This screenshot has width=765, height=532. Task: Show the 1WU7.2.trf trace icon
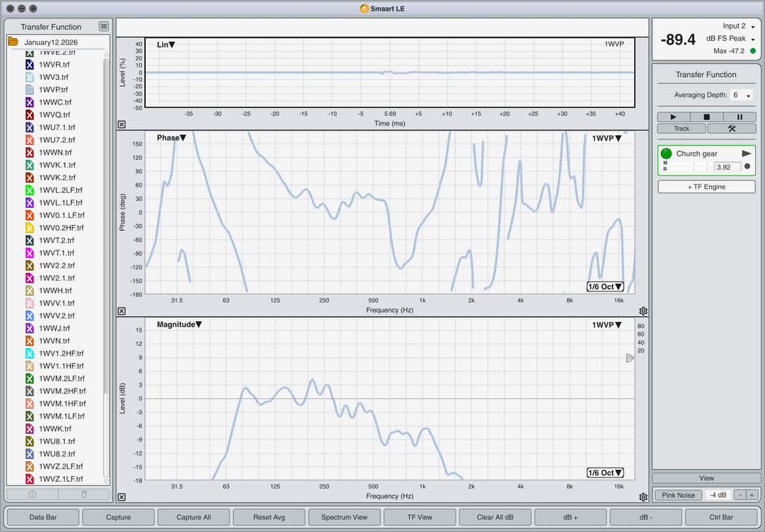coord(30,140)
